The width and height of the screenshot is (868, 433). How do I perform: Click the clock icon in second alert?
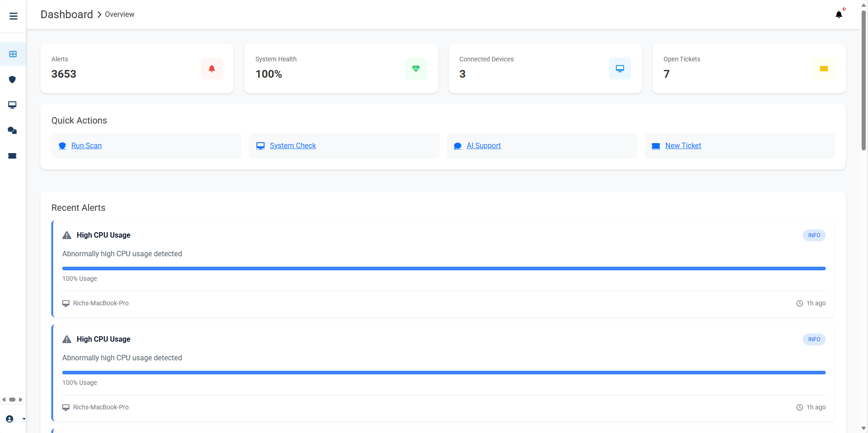(x=799, y=408)
